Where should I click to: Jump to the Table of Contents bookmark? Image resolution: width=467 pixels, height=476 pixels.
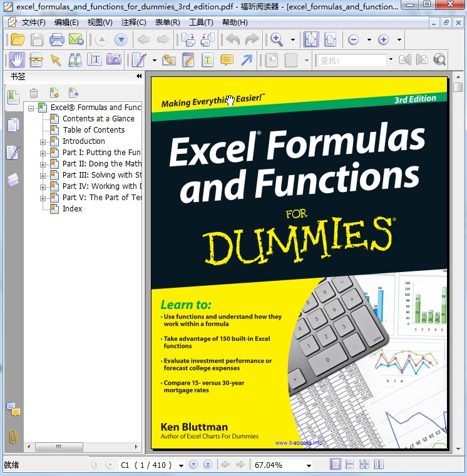click(93, 130)
